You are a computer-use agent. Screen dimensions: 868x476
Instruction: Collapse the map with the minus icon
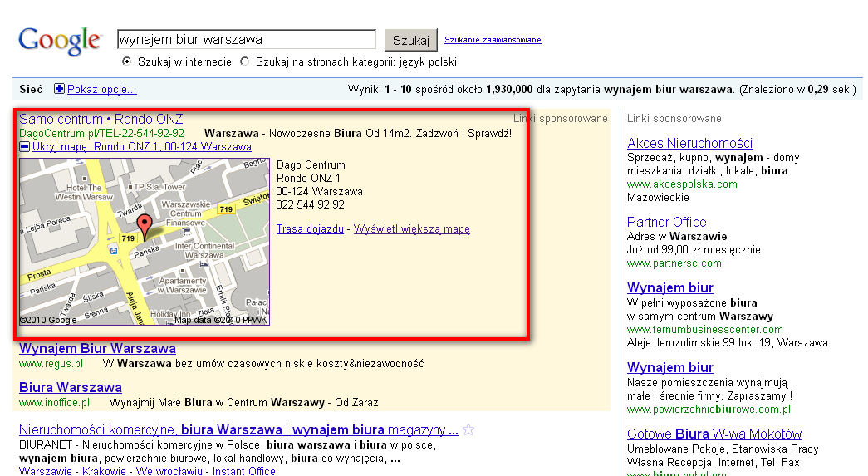tap(24, 147)
